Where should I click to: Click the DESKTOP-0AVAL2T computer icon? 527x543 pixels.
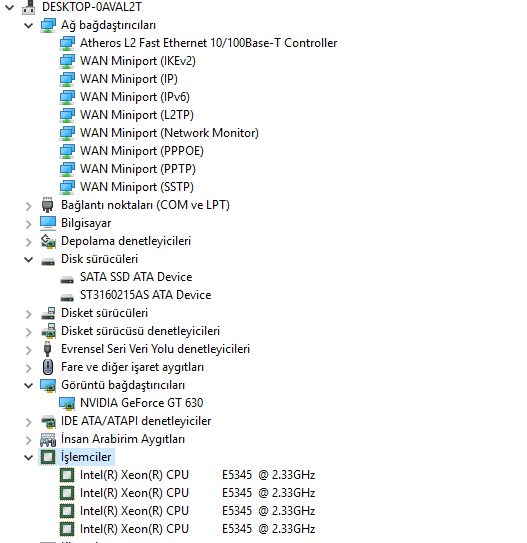pos(28,7)
